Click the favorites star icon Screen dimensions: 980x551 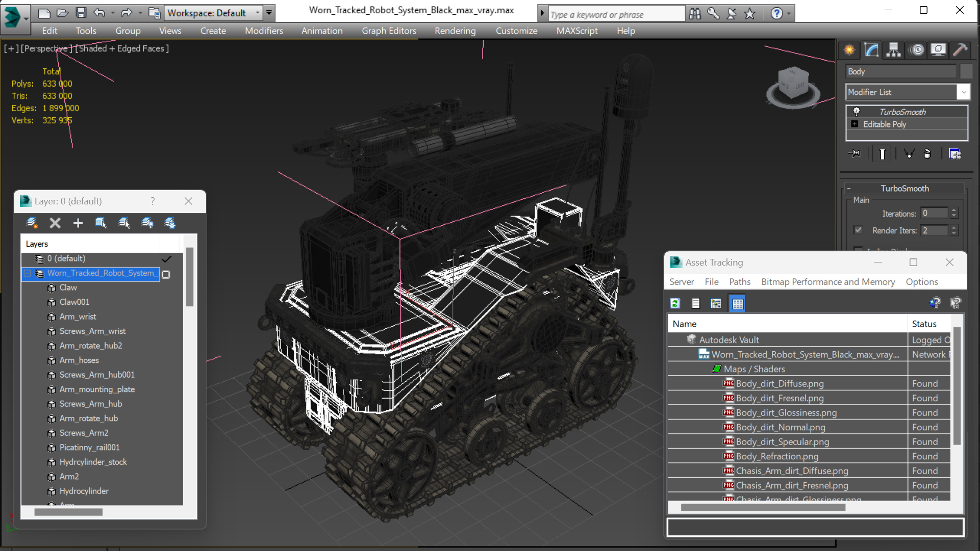pyautogui.click(x=749, y=13)
